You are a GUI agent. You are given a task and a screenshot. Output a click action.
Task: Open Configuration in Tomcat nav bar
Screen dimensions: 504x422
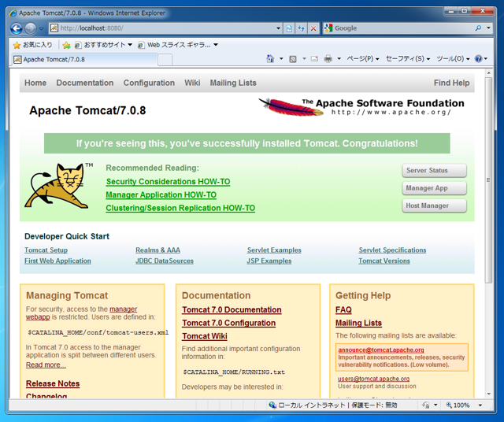tap(149, 83)
